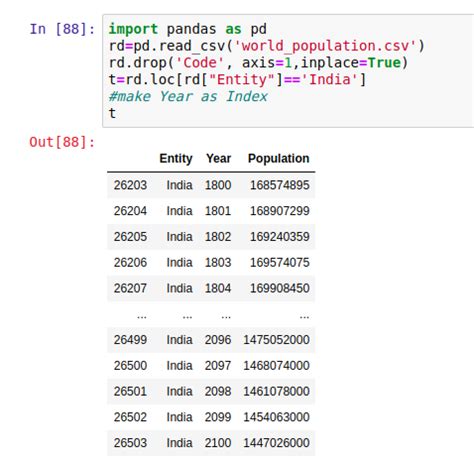Click the Year cell 2100
Image resolution: width=474 pixels, height=460 pixels.
click(218, 443)
